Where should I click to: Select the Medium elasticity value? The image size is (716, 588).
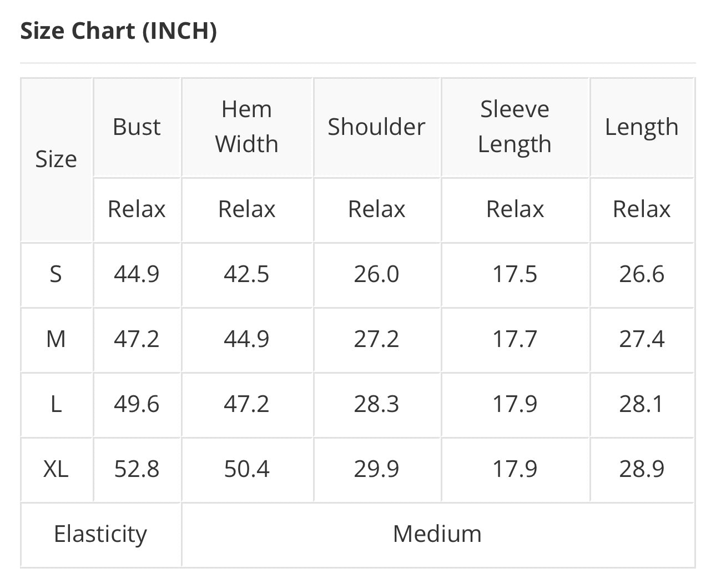pyautogui.click(x=437, y=534)
